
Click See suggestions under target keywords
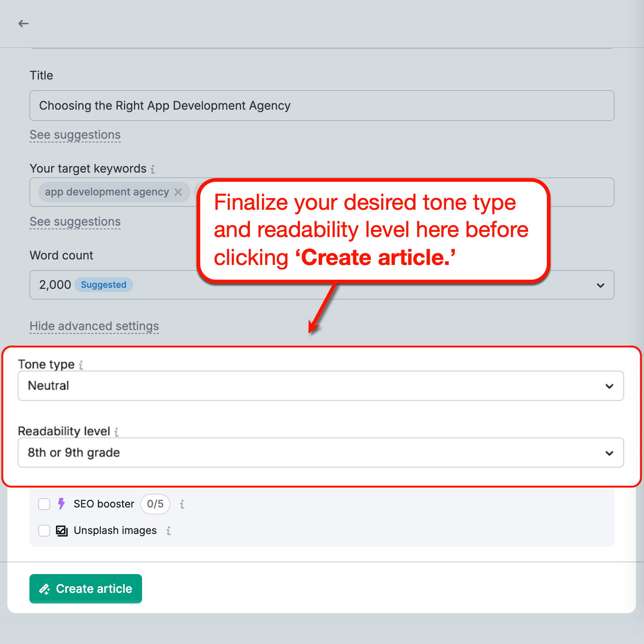[75, 222]
